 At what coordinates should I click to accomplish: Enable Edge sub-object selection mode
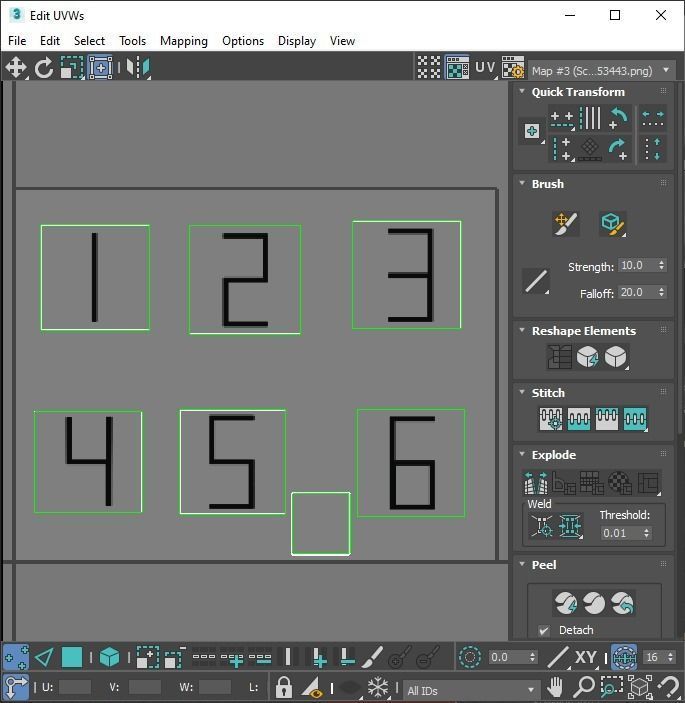[x=44, y=657]
